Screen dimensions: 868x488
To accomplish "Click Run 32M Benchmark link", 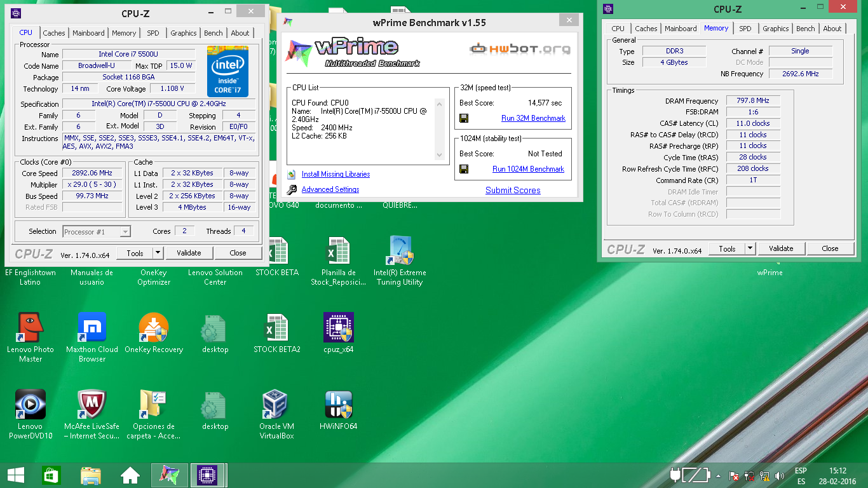I will 533,118.
